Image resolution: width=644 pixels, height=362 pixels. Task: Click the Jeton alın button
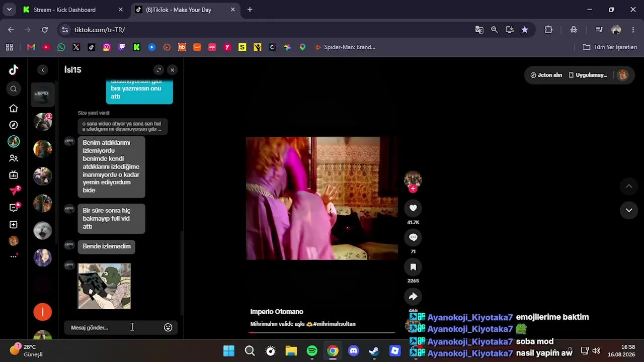(x=546, y=75)
